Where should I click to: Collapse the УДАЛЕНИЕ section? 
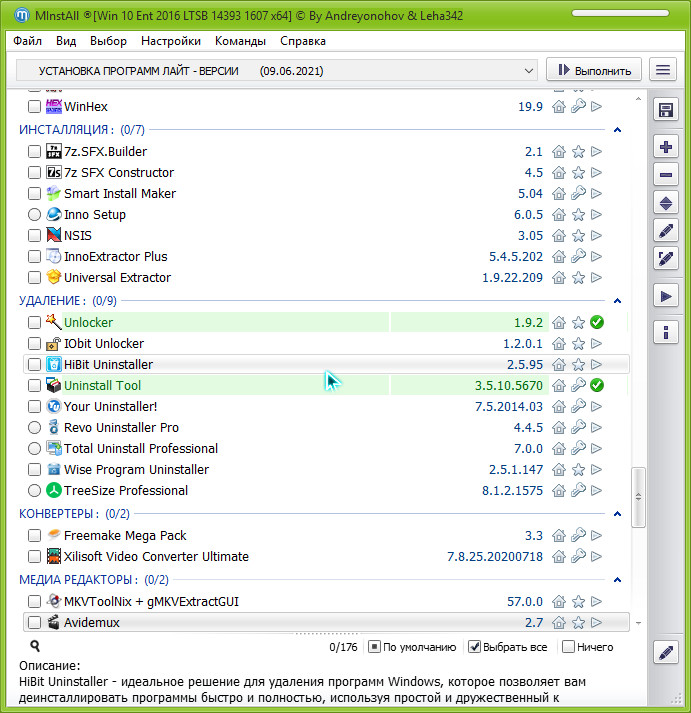(617, 300)
